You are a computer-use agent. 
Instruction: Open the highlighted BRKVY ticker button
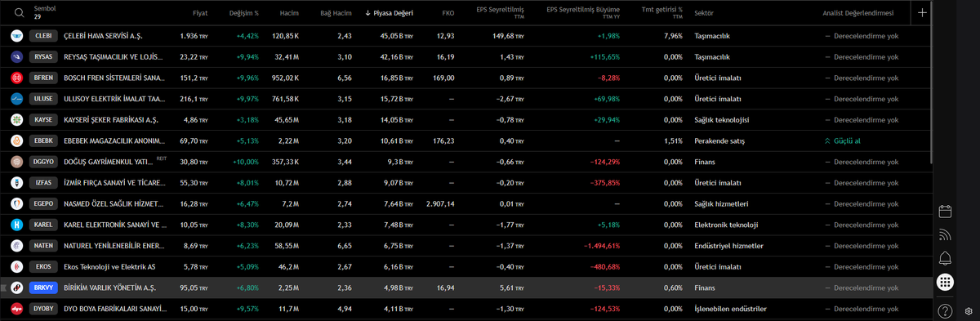[x=42, y=288]
